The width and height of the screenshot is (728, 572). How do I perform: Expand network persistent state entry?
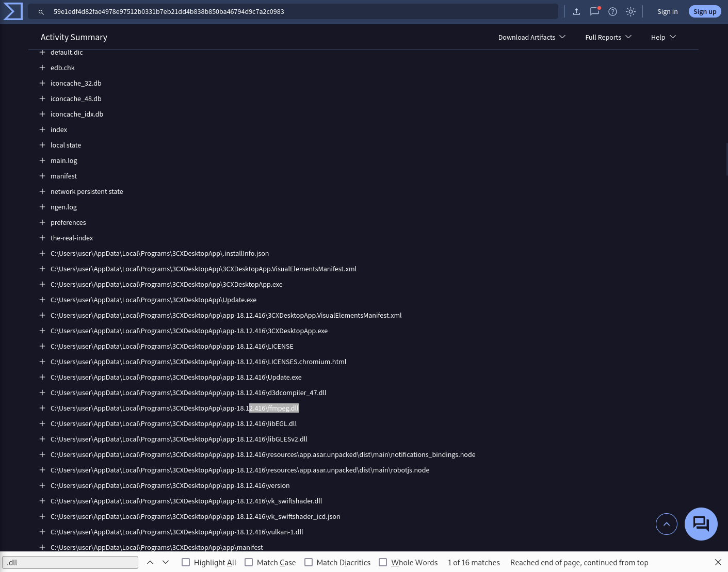click(x=42, y=191)
